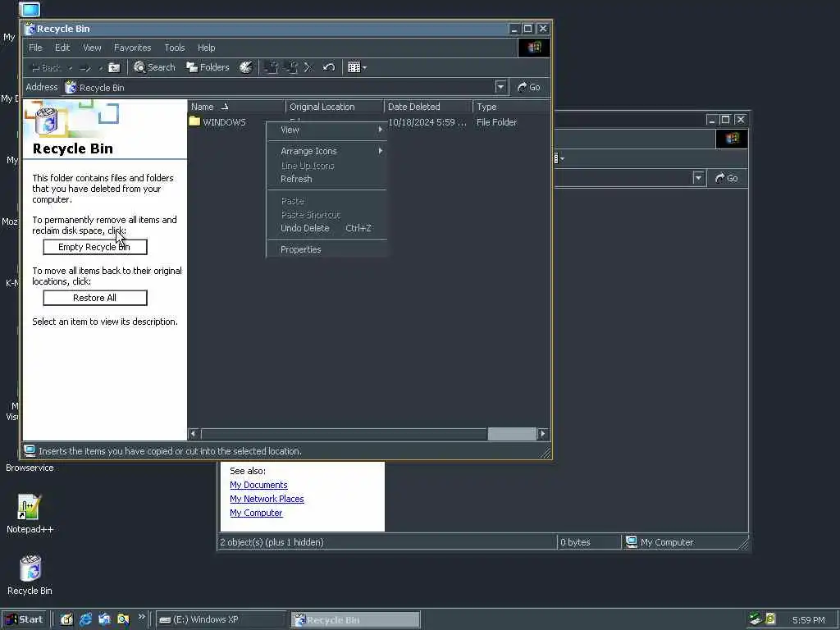Click the fourth Quick Launch folder-search icon
Image resolution: width=840 pixels, height=630 pixels.
point(123,619)
